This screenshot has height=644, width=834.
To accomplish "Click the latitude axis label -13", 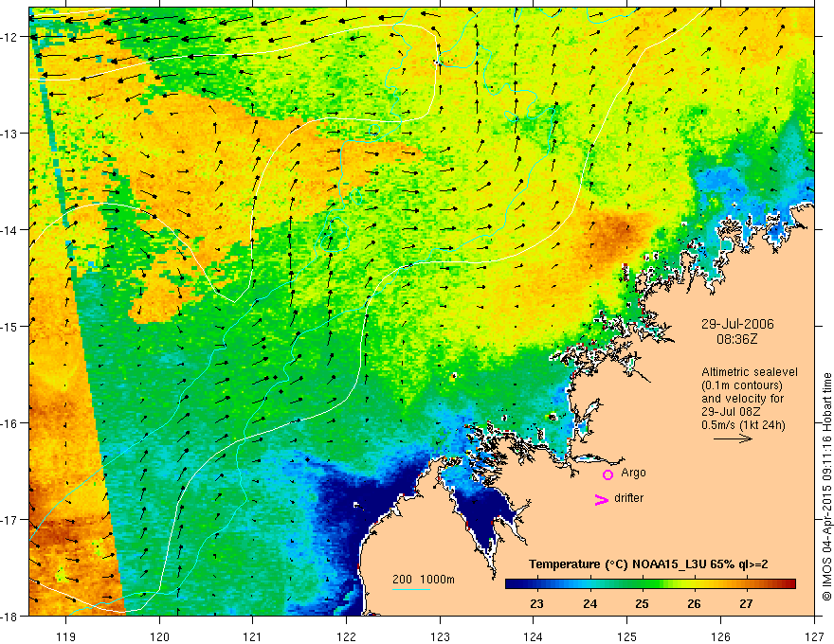I will [x=10, y=134].
